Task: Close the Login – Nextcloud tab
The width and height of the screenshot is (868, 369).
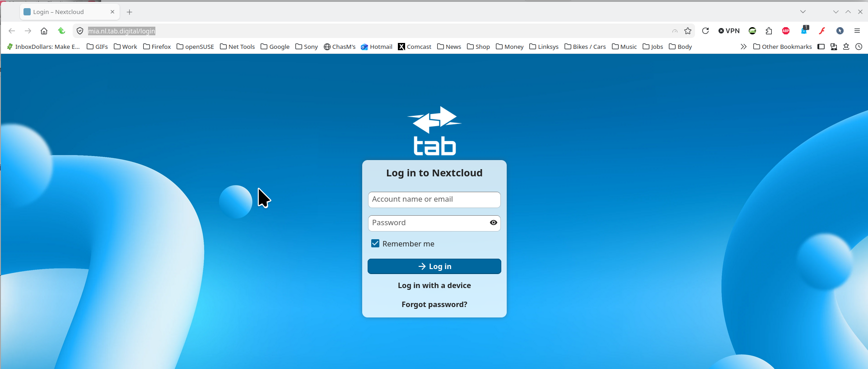Action: click(x=112, y=12)
